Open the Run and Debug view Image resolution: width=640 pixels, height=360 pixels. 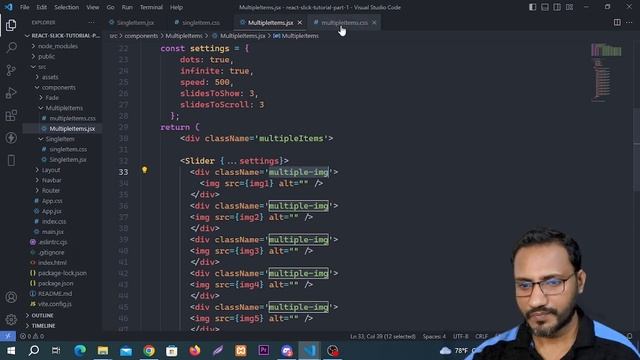(11, 93)
